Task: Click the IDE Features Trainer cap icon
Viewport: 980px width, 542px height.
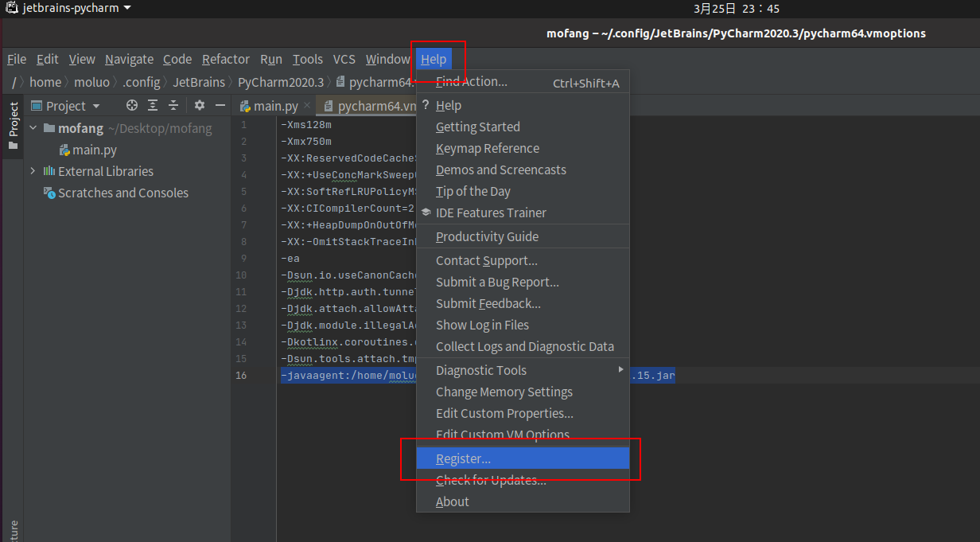Action: [x=426, y=213]
